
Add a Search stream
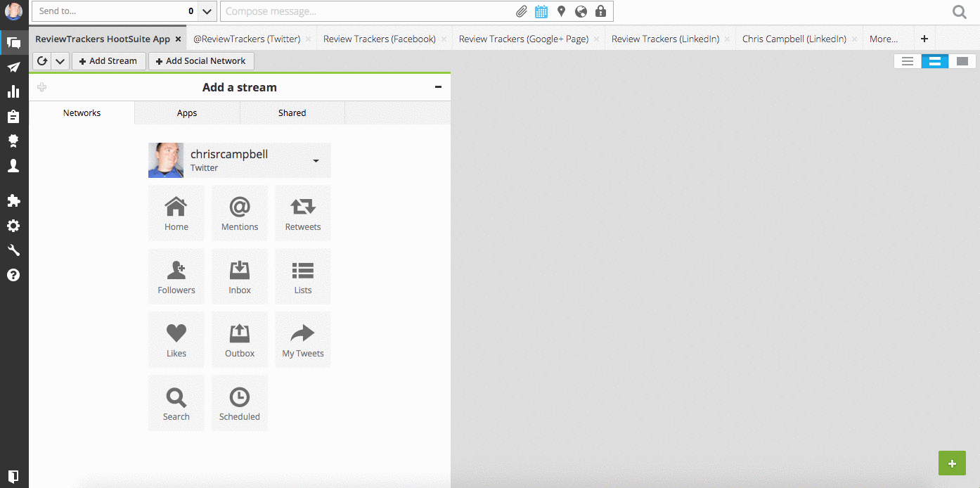[x=176, y=403]
